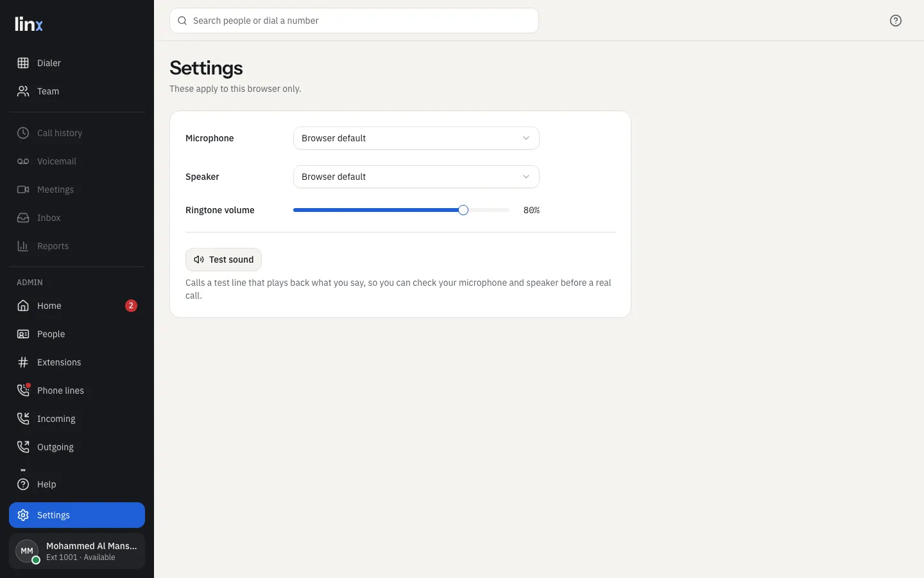924x578 pixels.
Task: Open the Microphone device dropdown
Action: [416, 138]
